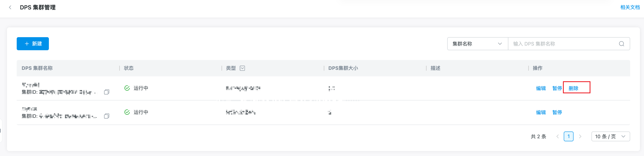Screen dimensions: 644x156
Task: Open the 相关文档 link
Action: click(630, 8)
